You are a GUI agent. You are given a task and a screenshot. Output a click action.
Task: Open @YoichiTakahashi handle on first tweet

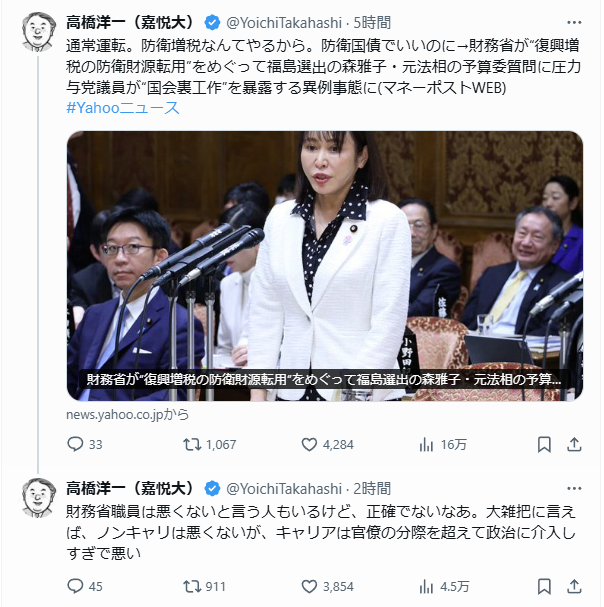pos(284,23)
